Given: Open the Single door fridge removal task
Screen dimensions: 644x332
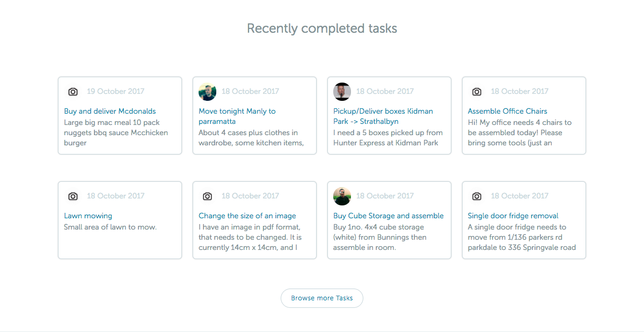Looking at the screenshot, I should coord(514,216).
